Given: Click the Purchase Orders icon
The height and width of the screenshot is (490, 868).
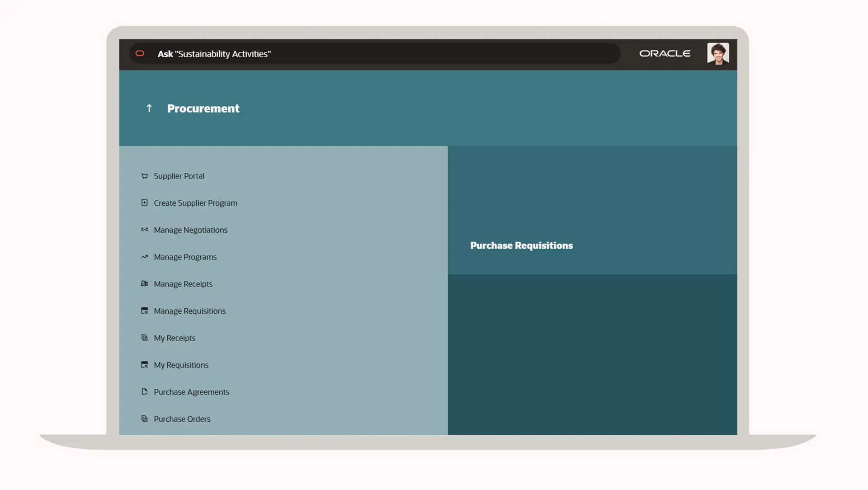Looking at the screenshot, I should coord(144,419).
